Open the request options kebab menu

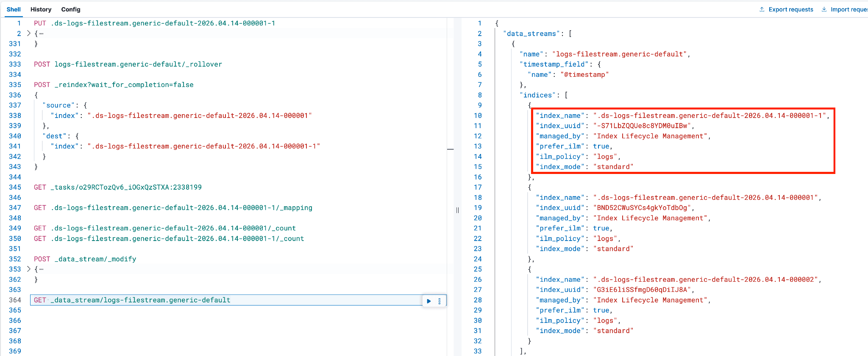(440, 301)
